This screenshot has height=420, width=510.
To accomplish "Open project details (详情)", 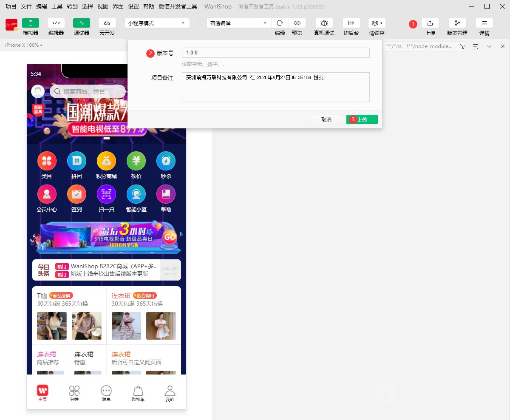I will pos(484,23).
